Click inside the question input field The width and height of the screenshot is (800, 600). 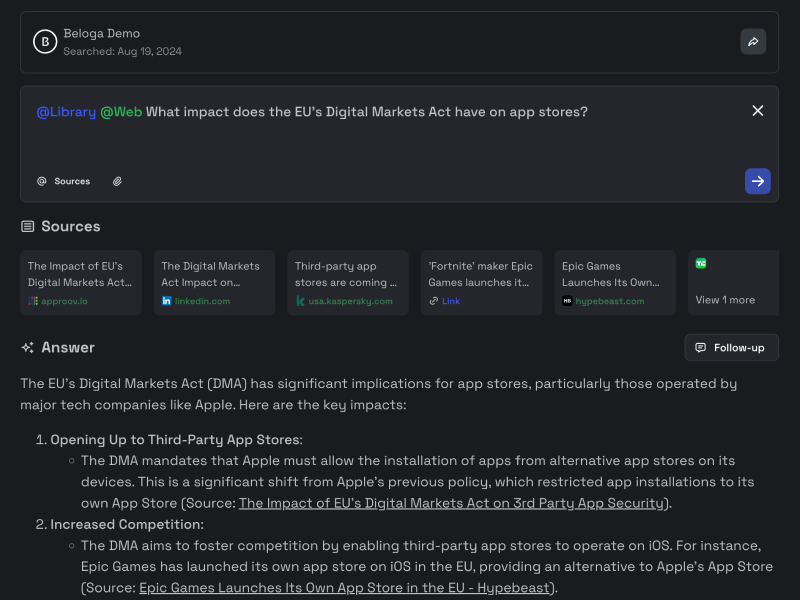399,144
